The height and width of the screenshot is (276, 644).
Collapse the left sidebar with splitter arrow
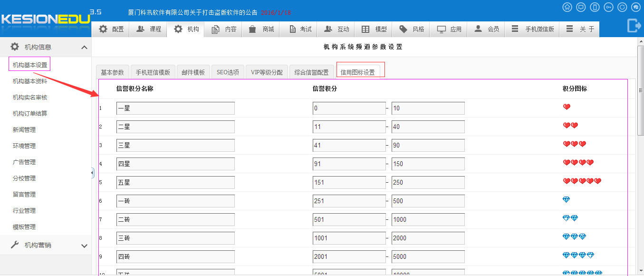pyautogui.click(x=93, y=173)
